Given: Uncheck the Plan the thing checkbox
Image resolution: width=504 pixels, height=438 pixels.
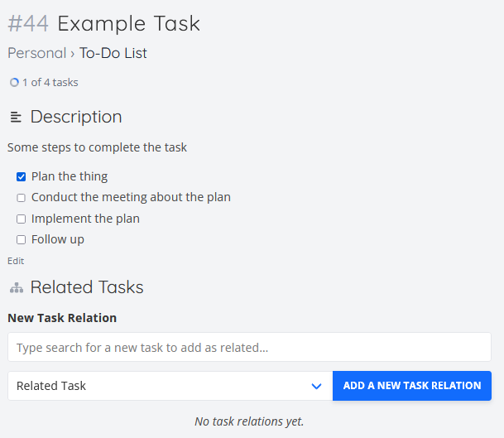Looking at the screenshot, I should [x=22, y=177].
